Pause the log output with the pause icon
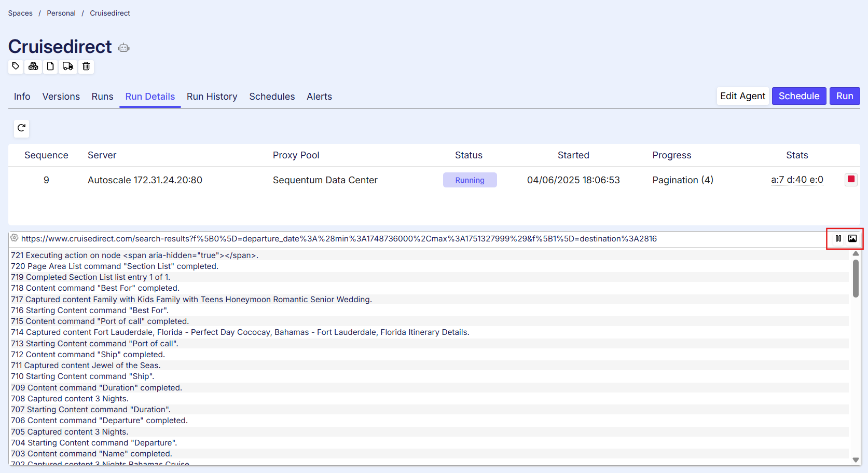This screenshot has height=473, width=868. [838, 238]
